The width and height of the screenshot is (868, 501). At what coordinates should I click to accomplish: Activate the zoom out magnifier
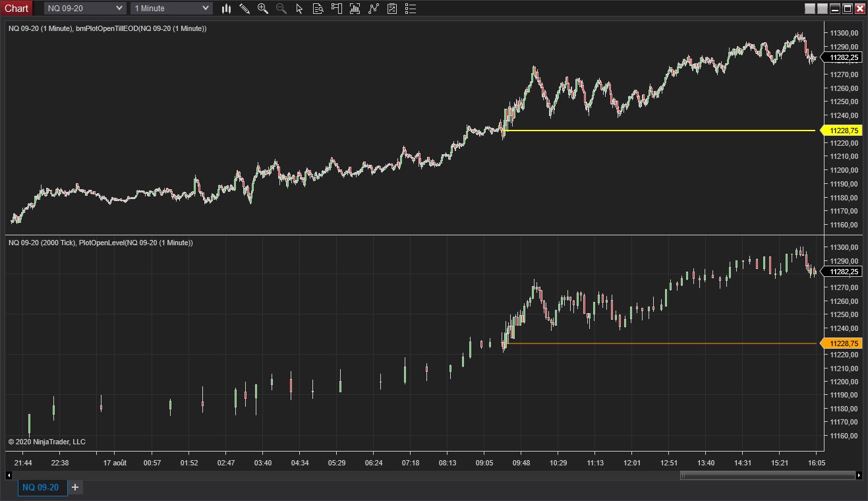281,9
